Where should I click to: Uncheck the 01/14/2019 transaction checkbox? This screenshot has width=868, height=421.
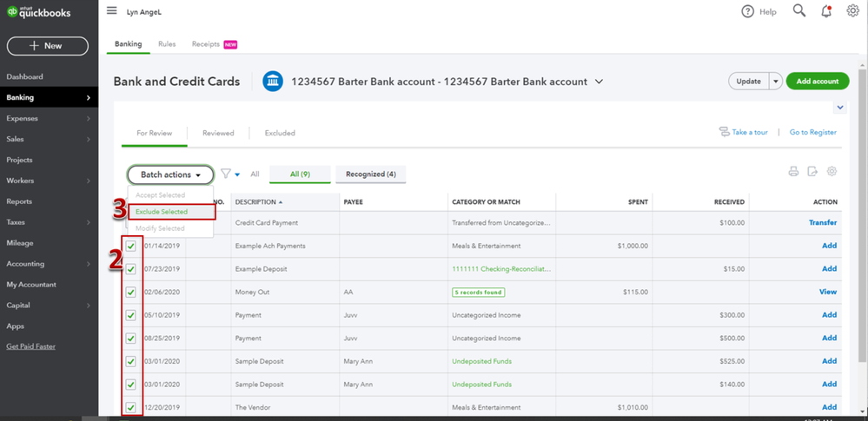(131, 246)
